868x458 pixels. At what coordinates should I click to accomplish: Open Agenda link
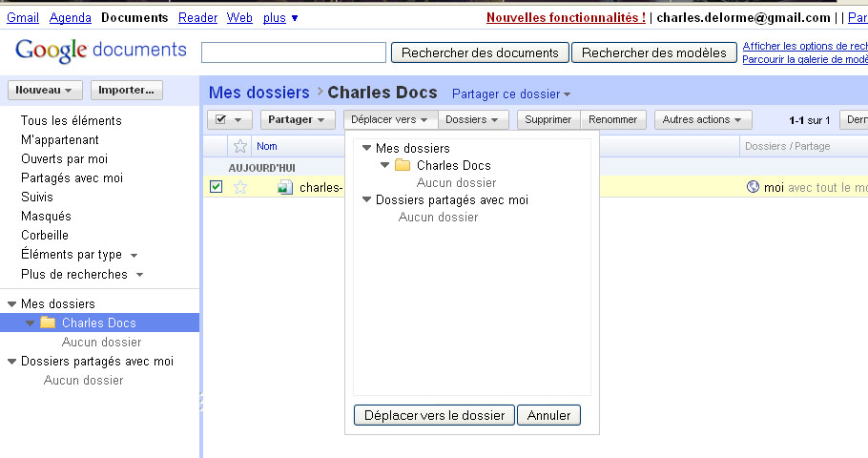tap(71, 18)
